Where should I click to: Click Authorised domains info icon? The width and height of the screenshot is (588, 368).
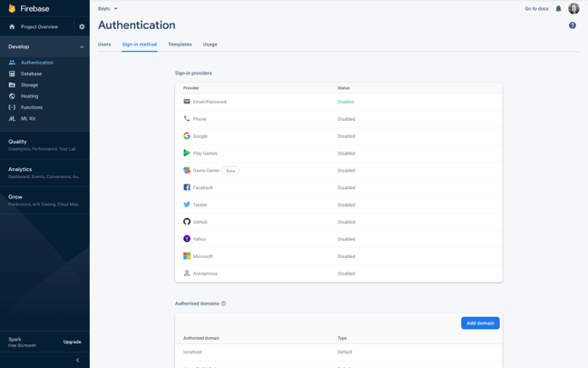click(x=223, y=303)
